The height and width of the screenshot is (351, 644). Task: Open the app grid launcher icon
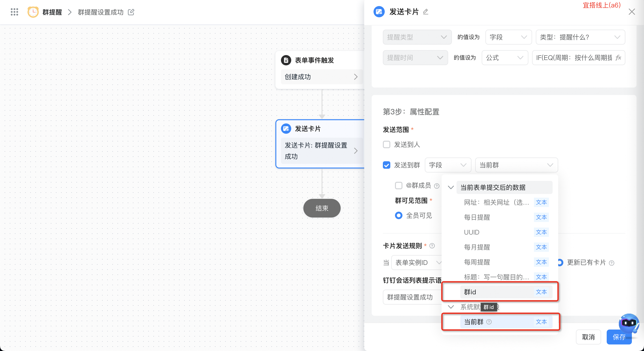point(14,12)
